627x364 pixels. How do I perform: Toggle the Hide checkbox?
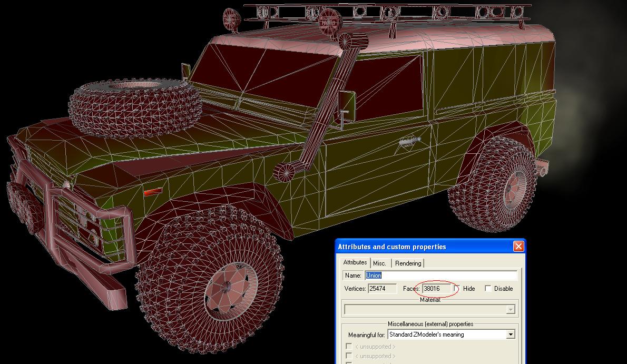click(x=457, y=289)
